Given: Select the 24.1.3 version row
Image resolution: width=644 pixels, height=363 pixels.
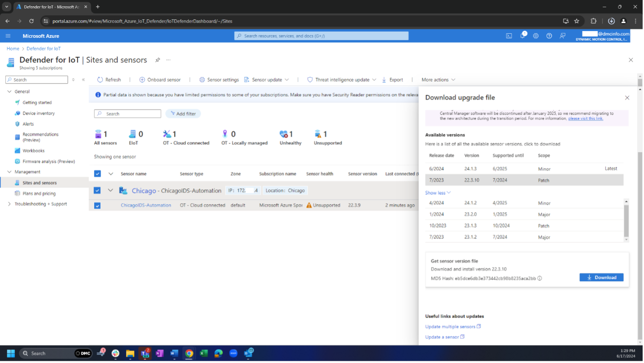Looking at the screenshot, I should tap(524, 169).
